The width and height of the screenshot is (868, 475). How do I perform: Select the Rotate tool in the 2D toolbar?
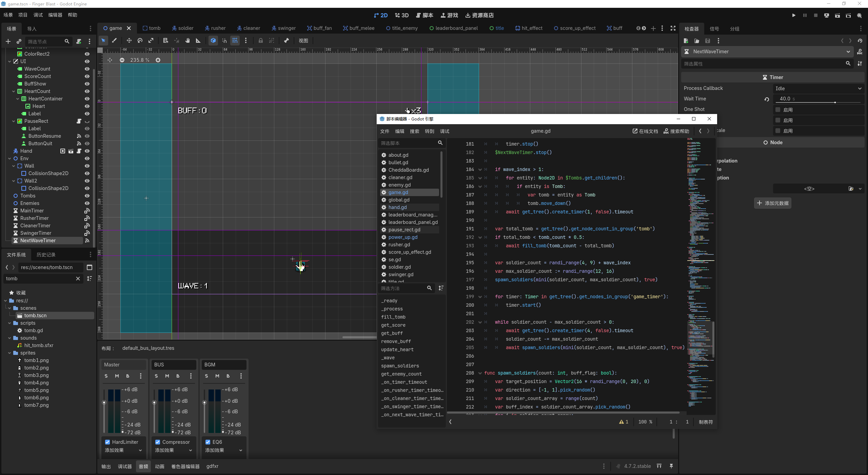pos(140,41)
